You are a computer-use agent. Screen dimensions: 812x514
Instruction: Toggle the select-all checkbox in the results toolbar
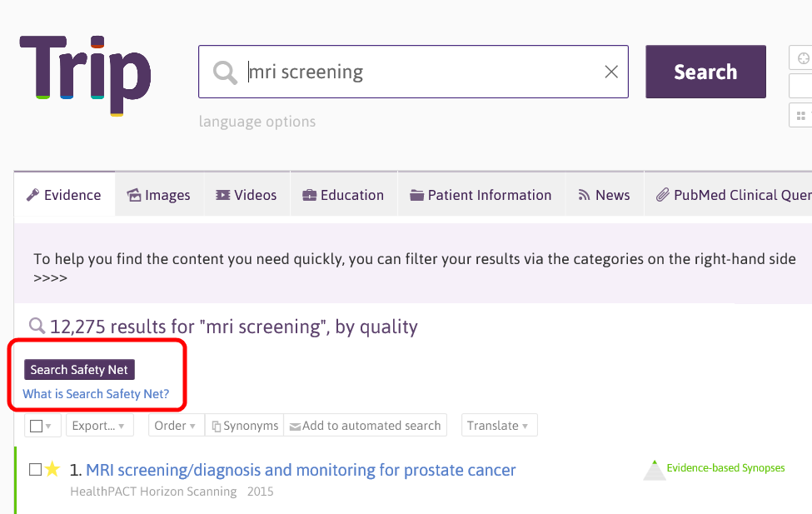[36, 426]
